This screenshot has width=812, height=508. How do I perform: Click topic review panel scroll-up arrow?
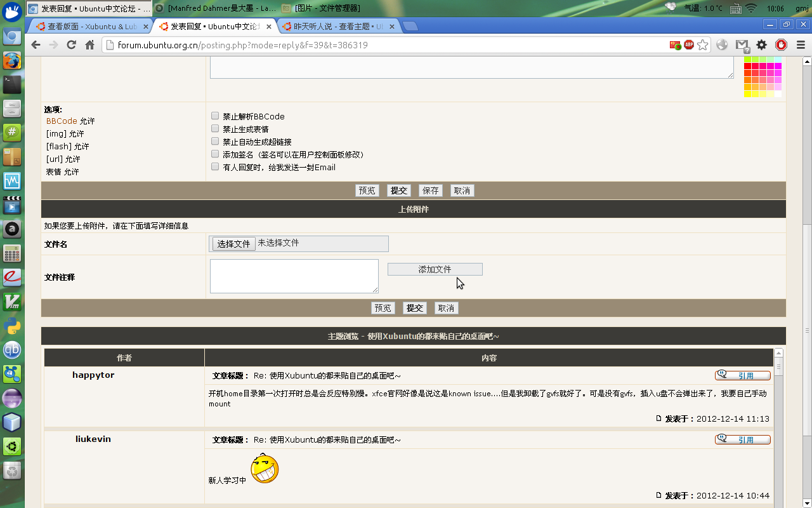pyautogui.click(x=778, y=353)
